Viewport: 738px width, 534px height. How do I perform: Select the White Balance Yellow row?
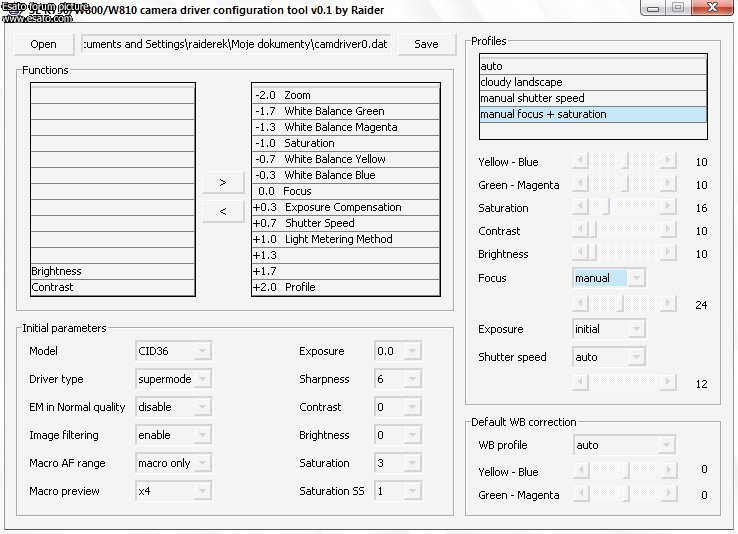pyautogui.click(x=346, y=159)
